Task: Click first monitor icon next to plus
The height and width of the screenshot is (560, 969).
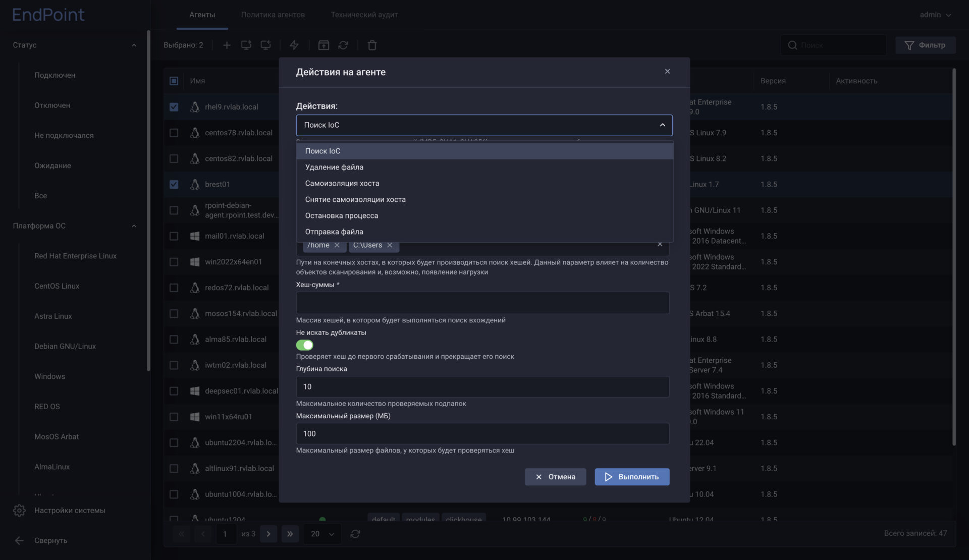Action: pos(246,45)
